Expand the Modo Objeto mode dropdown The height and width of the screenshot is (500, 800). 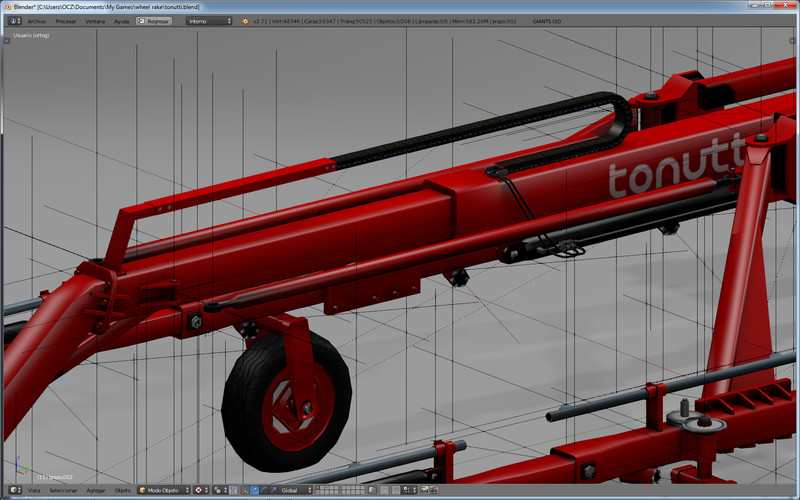(163, 490)
